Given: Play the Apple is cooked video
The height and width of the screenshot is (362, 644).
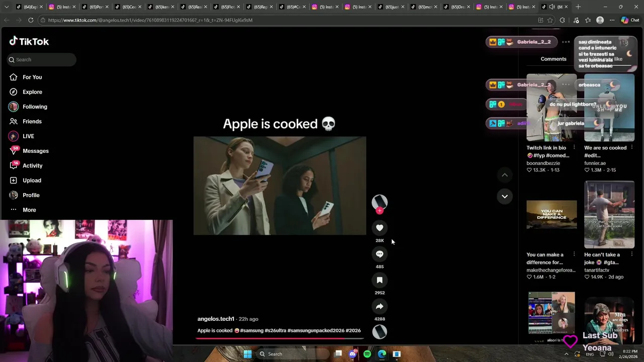Looking at the screenshot, I should pos(280,186).
